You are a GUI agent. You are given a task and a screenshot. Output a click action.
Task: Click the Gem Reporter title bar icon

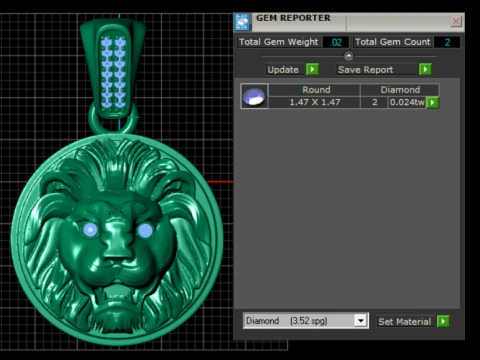point(242,22)
